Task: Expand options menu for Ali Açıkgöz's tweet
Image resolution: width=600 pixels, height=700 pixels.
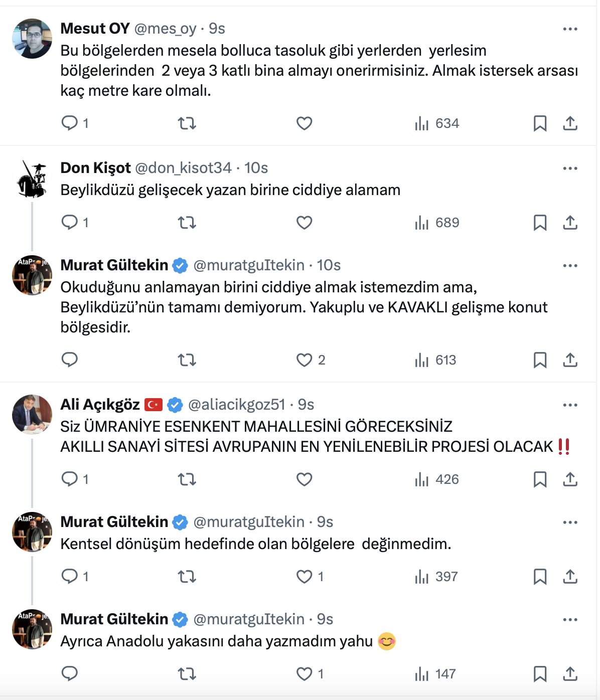Action: [x=570, y=405]
